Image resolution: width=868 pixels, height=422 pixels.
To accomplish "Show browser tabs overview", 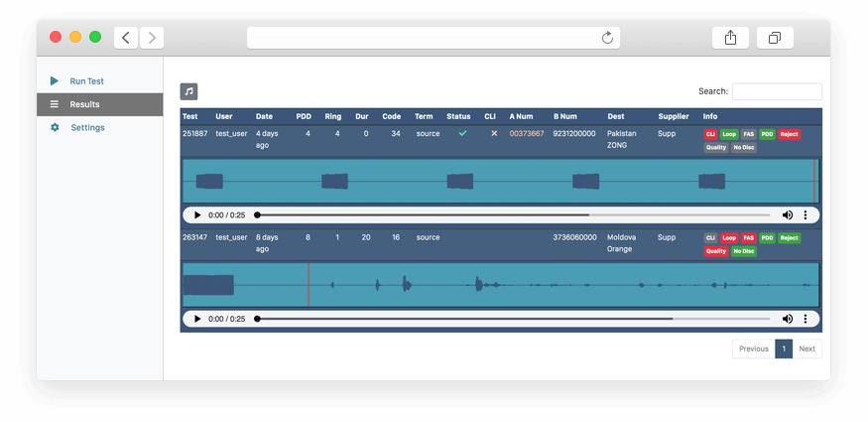I will coord(774,38).
